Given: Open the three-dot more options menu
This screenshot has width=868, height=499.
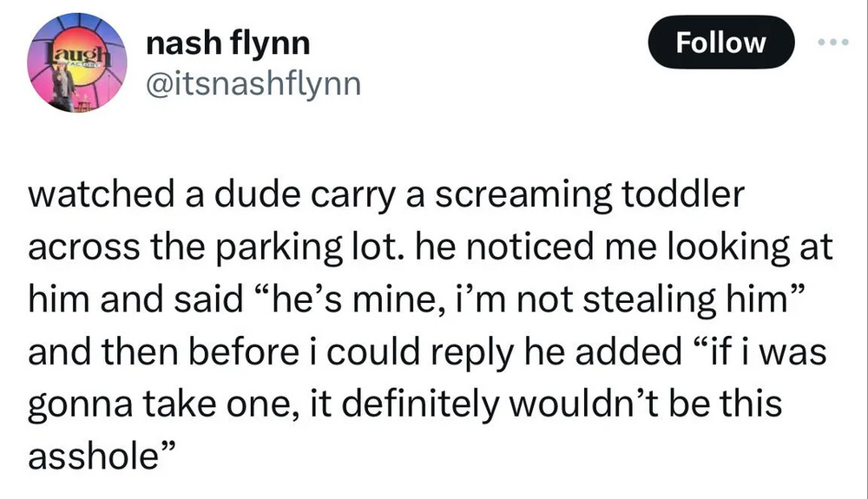Looking at the screenshot, I should pos(838,43).
